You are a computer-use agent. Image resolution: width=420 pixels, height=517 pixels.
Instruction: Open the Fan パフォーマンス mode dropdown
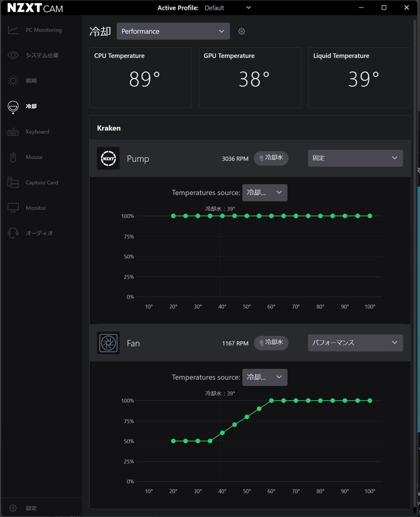click(x=355, y=343)
